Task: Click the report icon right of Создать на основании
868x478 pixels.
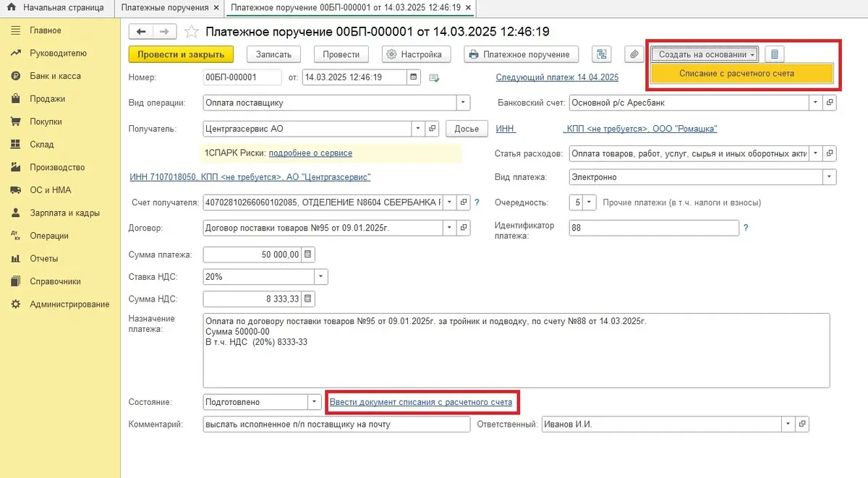Action: [x=775, y=54]
